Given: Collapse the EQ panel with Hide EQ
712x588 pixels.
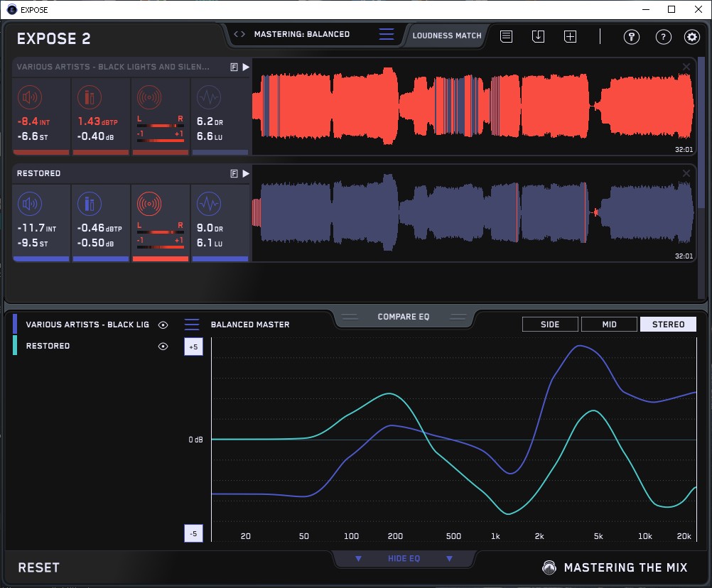Looking at the screenshot, I should [x=404, y=559].
